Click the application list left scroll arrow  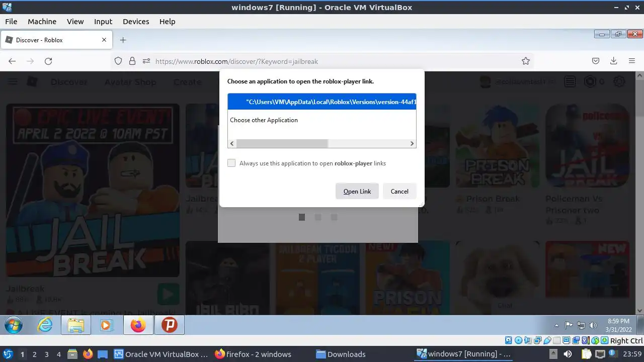[232, 143]
